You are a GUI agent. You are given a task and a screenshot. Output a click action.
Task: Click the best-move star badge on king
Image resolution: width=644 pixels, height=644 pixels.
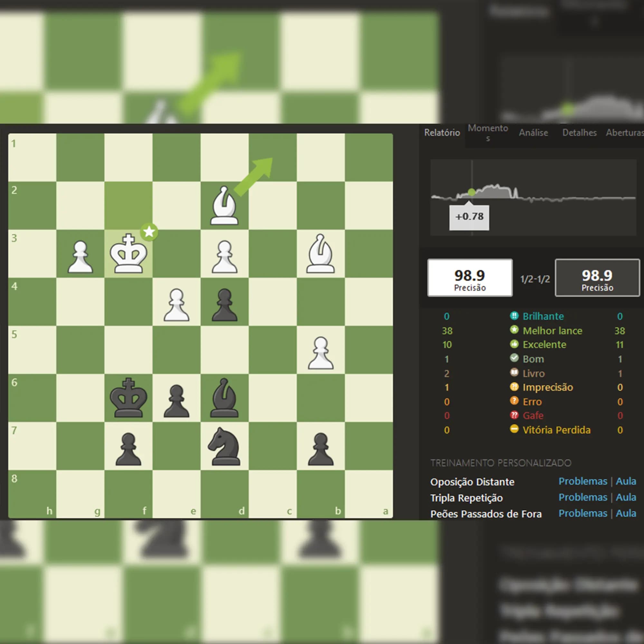(149, 232)
